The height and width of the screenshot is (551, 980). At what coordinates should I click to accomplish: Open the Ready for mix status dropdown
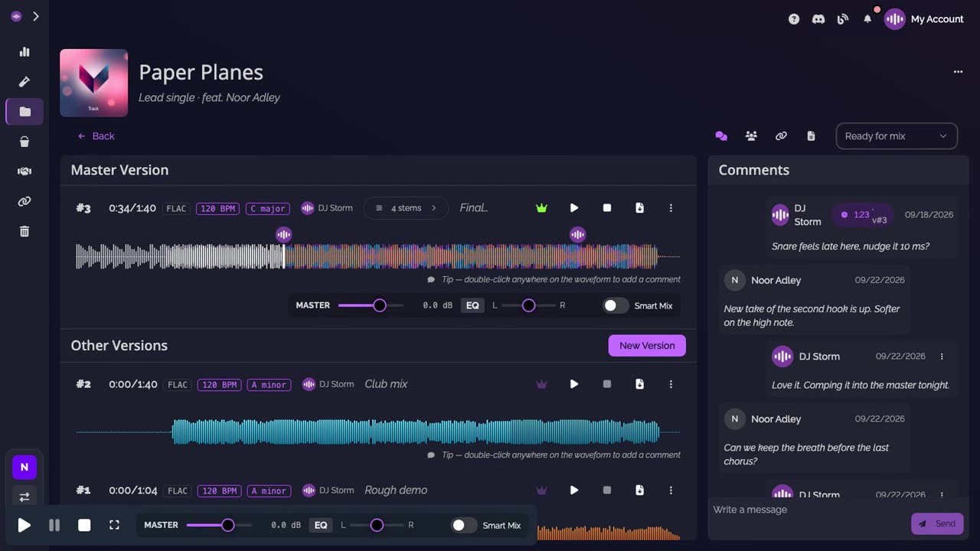tap(897, 136)
